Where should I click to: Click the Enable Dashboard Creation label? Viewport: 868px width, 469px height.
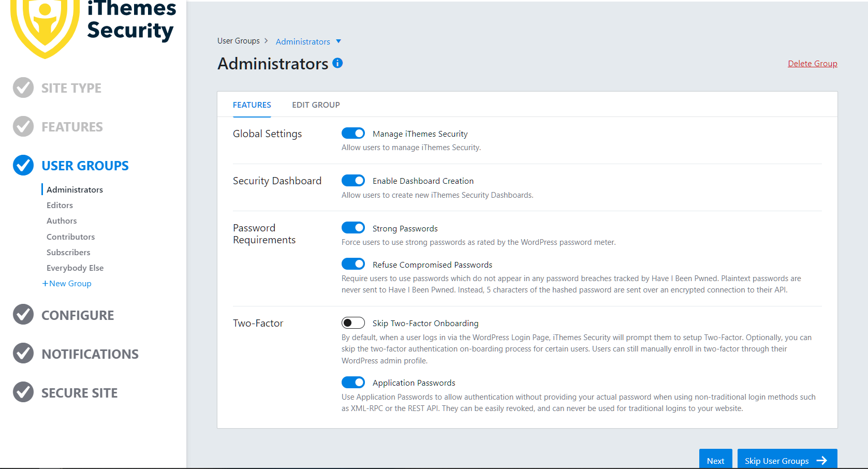coord(423,181)
